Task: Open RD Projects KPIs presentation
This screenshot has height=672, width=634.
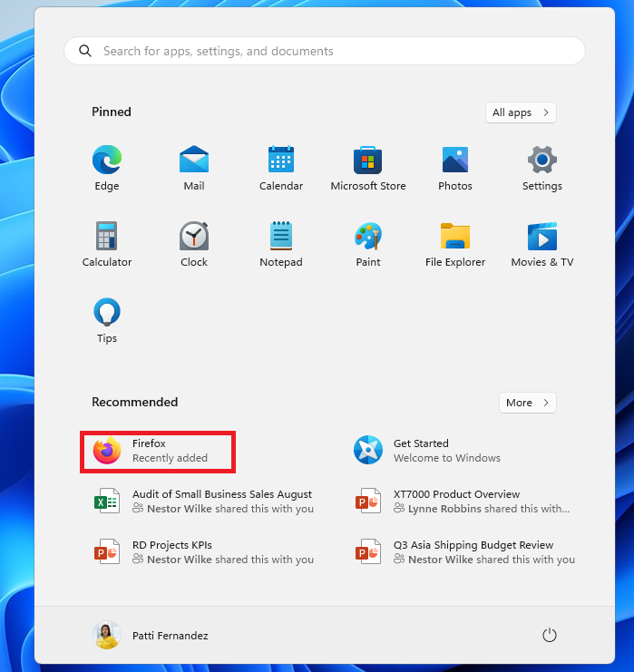Action: pyautogui.click(x=204, y=552)
